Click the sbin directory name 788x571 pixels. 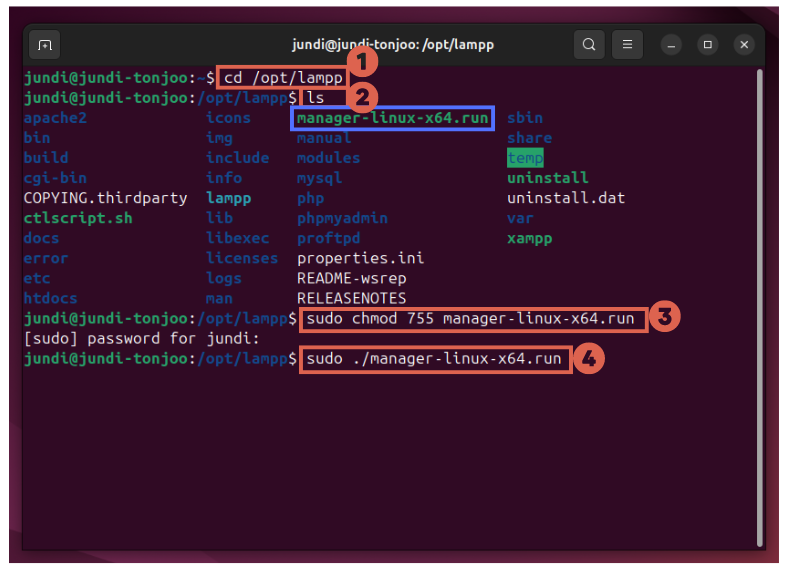click(x=525, y=118)
